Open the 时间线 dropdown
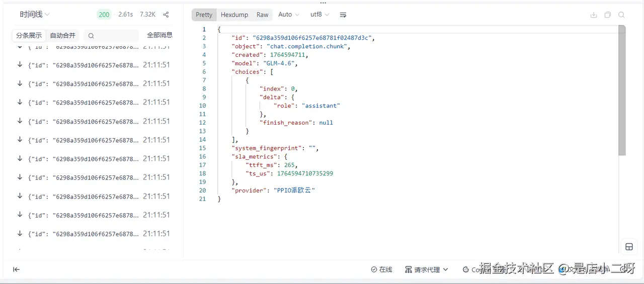Viewport: 644px width, 284px height. 35,15
